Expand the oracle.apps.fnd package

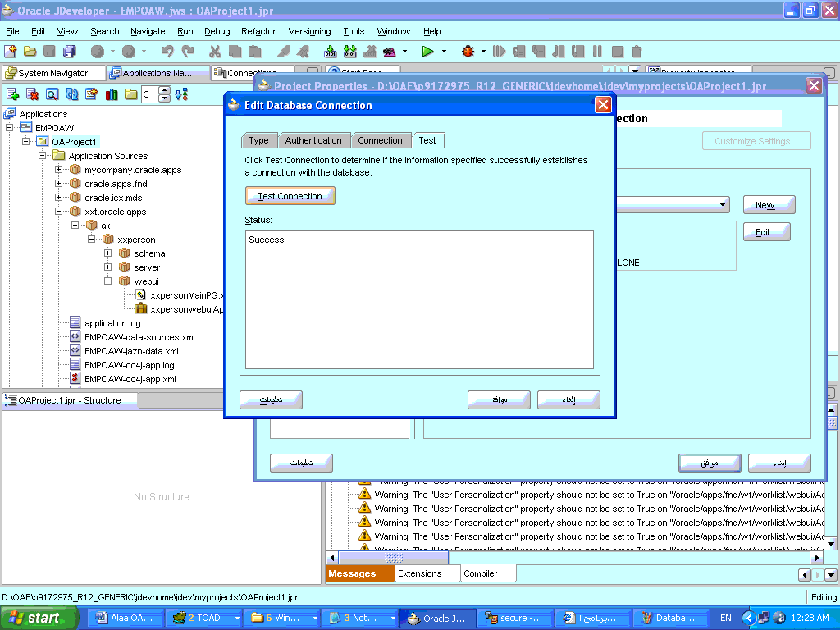(59, 183)
